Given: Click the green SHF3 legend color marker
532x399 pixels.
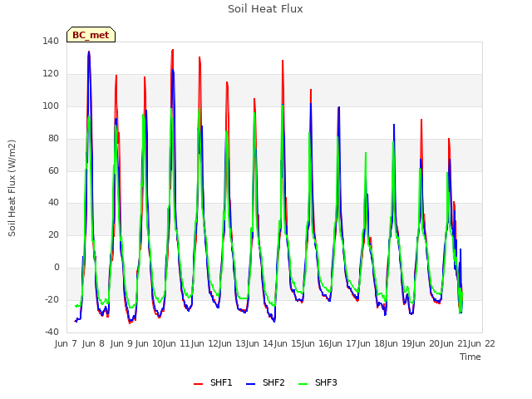Looking at the screenshot, I should pos(303,384).
